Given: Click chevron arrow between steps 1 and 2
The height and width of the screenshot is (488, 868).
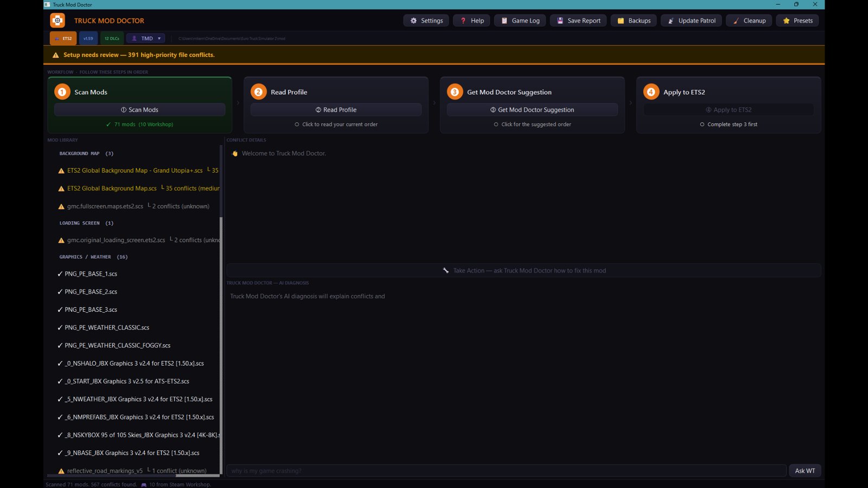Looking at the screenshot, I should pyautogui.click(x=238, y=102).
